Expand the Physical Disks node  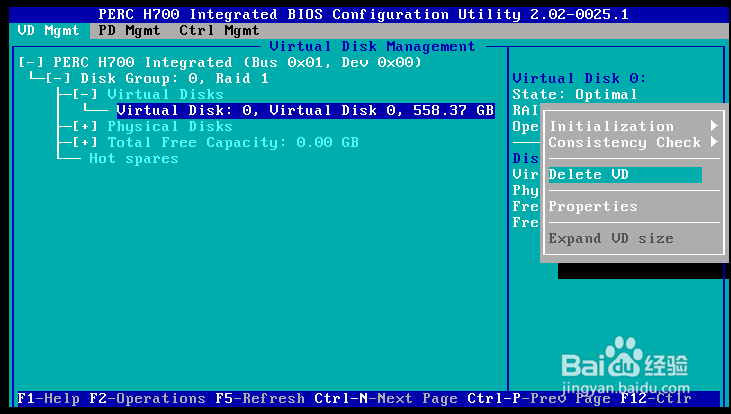85,126
